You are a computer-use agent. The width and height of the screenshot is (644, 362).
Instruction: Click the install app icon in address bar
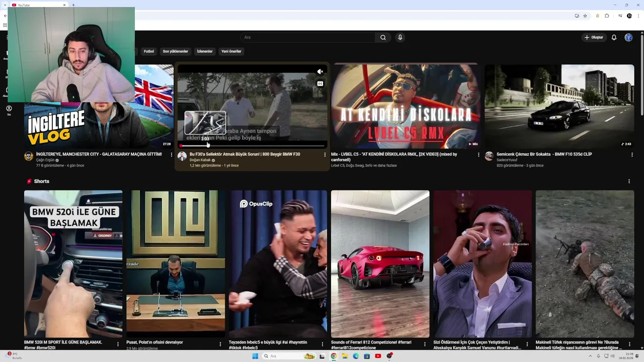point(577,16)
